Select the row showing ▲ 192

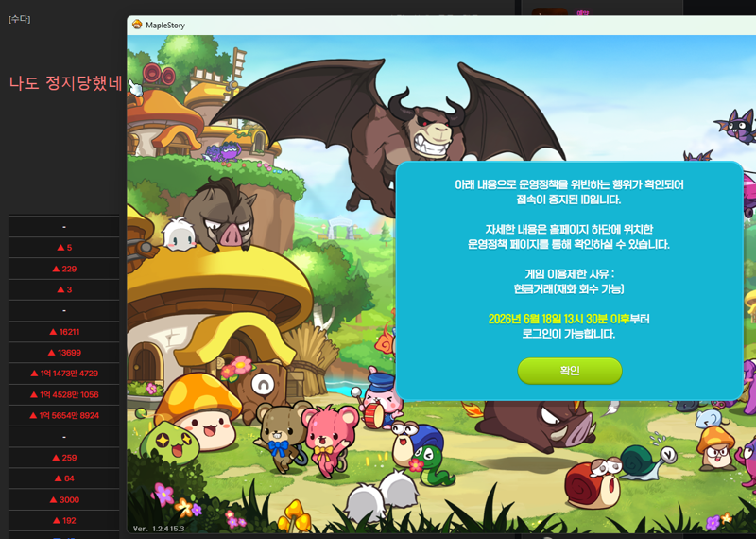63,521
